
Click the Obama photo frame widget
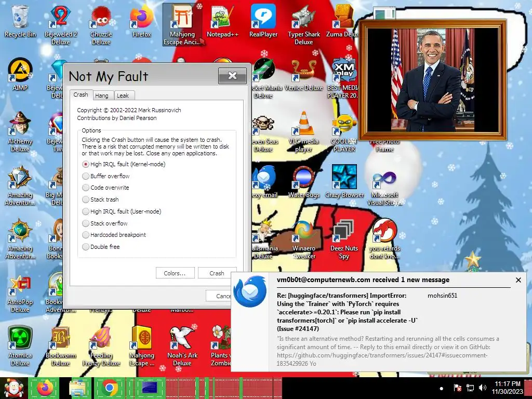point(433,80)
